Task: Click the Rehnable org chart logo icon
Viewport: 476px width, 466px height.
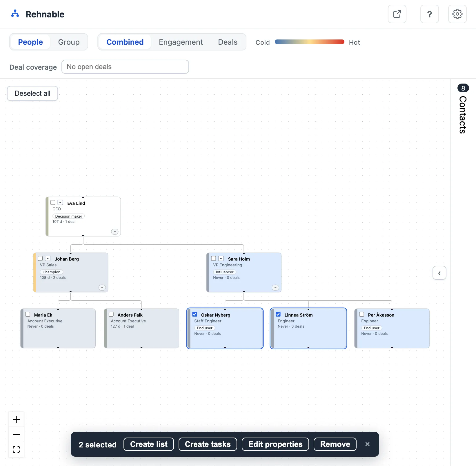Action: coord(15,14)
